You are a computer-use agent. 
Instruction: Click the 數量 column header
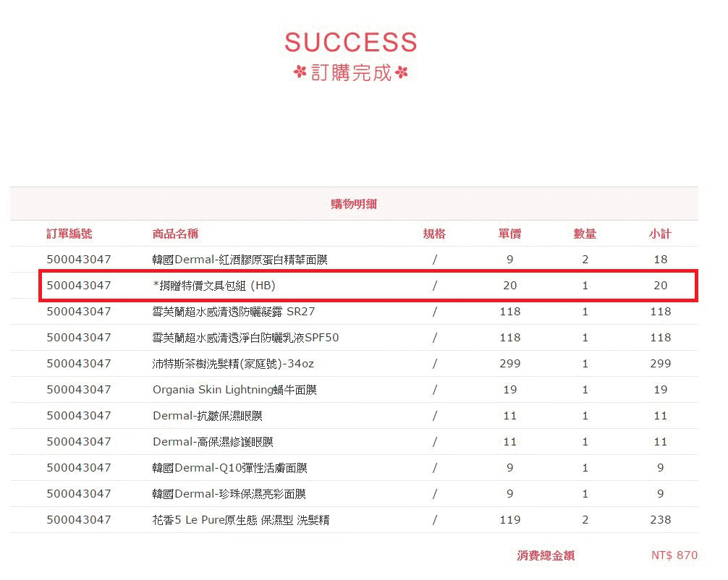click(585, 234)
